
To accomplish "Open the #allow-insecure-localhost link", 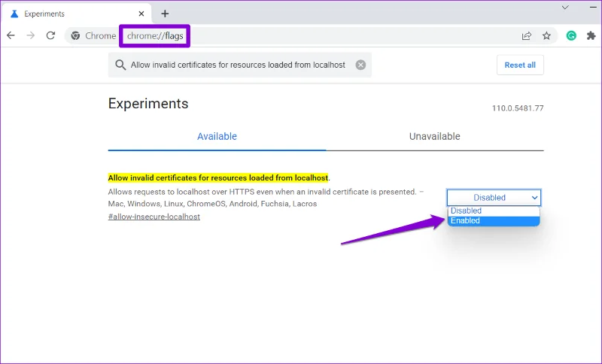I will pos(154,217).
